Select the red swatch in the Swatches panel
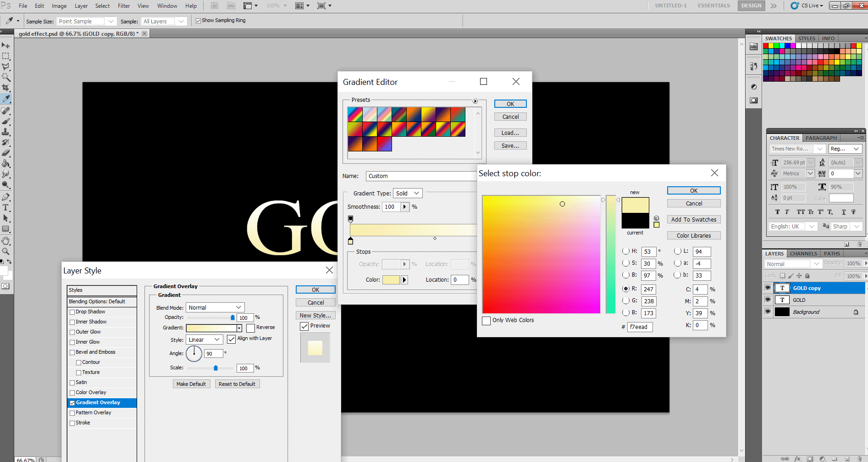The width and height of the screenshot is (868, 462). [765, 45]
